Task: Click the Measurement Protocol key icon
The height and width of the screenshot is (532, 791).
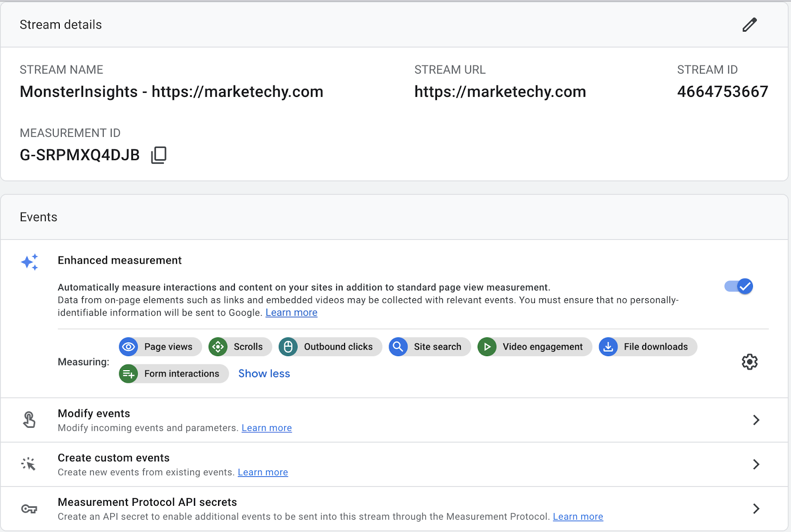Action: coord(29,509)
